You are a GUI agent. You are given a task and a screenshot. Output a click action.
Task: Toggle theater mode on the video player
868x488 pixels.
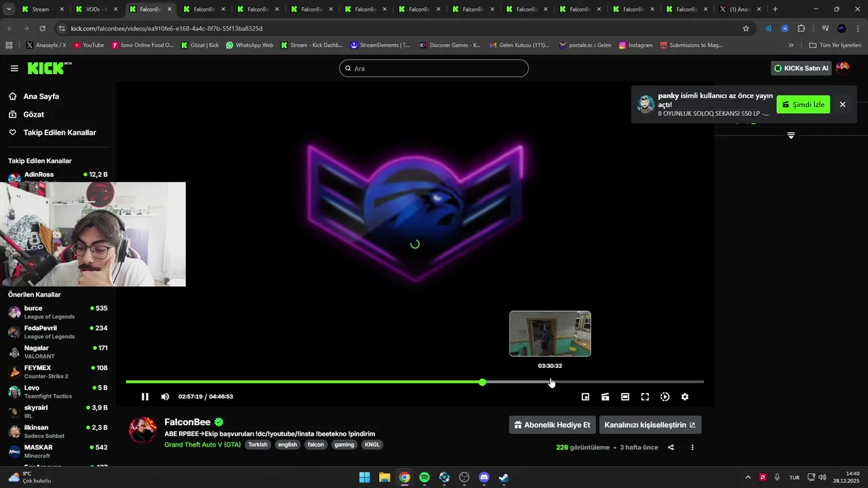(625, 396)
